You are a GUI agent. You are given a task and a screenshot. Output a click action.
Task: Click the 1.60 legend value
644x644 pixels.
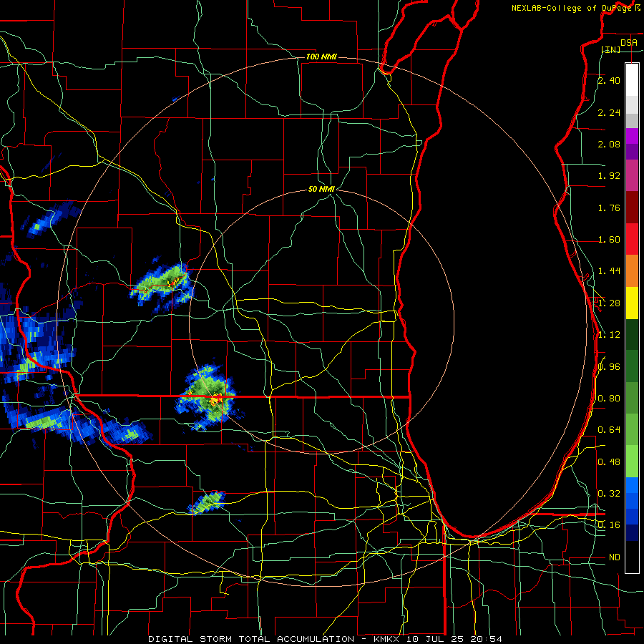[609, 240]
